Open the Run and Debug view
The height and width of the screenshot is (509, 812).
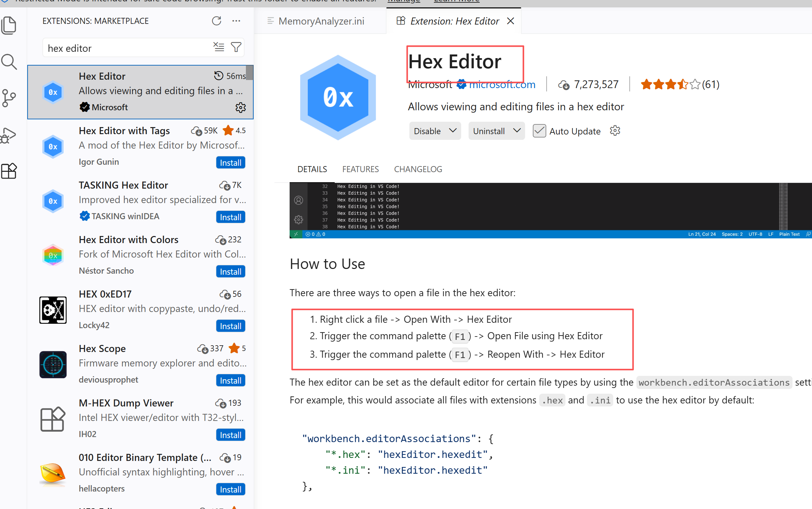(x=9, y=135)
